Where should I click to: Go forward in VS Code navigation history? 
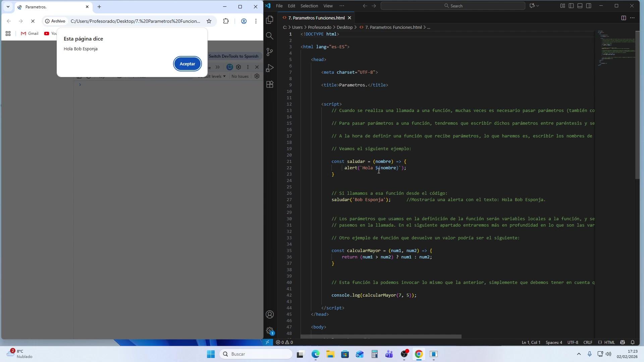pos(374,6)
